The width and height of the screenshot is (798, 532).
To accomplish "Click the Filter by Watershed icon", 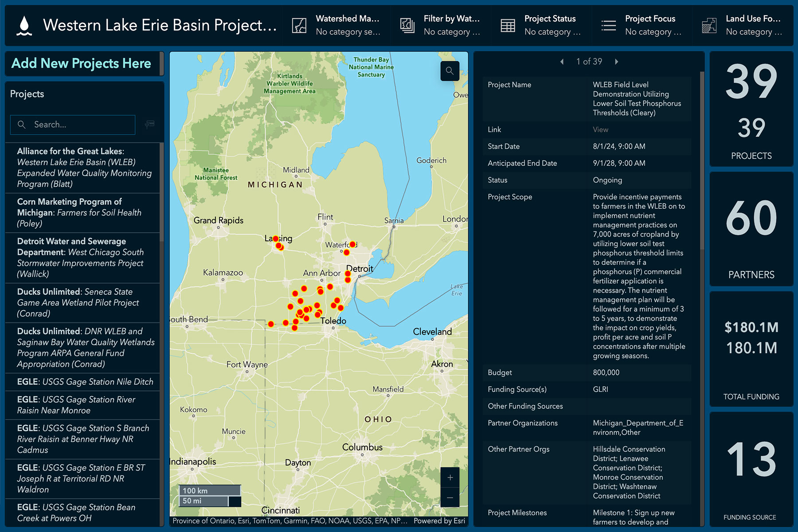I will (407, 26).
